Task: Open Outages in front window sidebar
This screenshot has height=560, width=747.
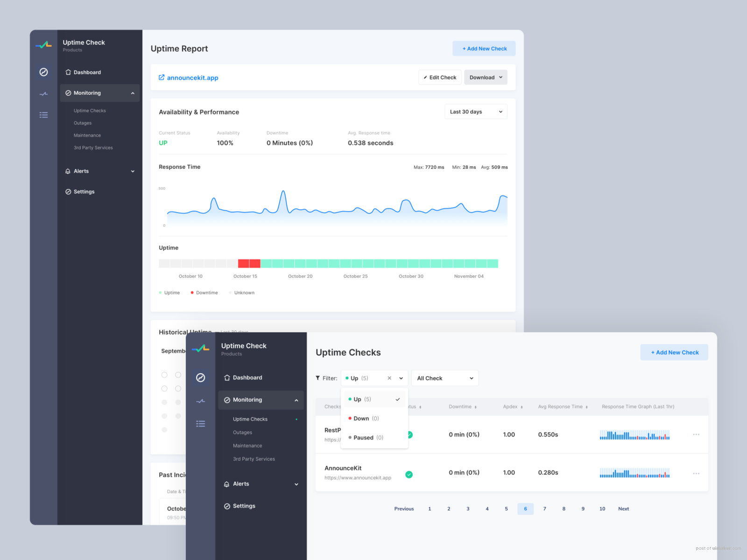Action: [x=242, y=433]
